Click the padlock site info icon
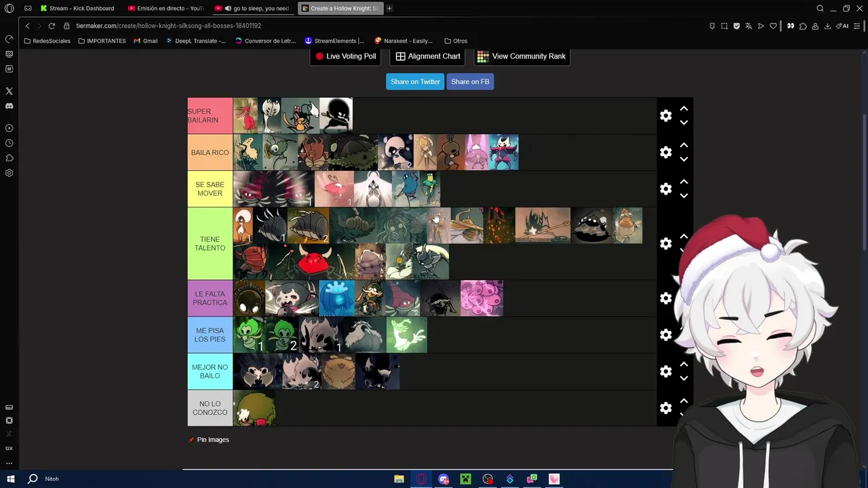Viewport: 868px width, 488px height. point(66,26)
